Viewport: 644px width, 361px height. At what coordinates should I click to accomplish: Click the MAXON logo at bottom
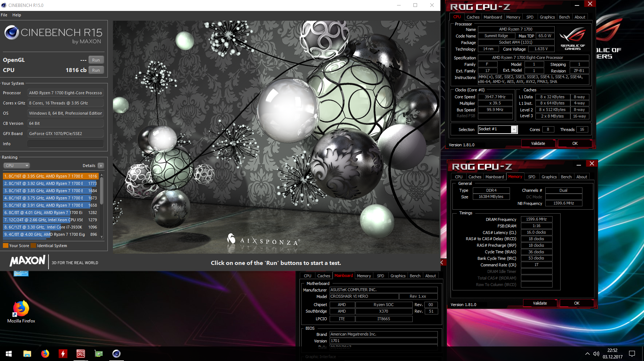(x=28, y=261)
